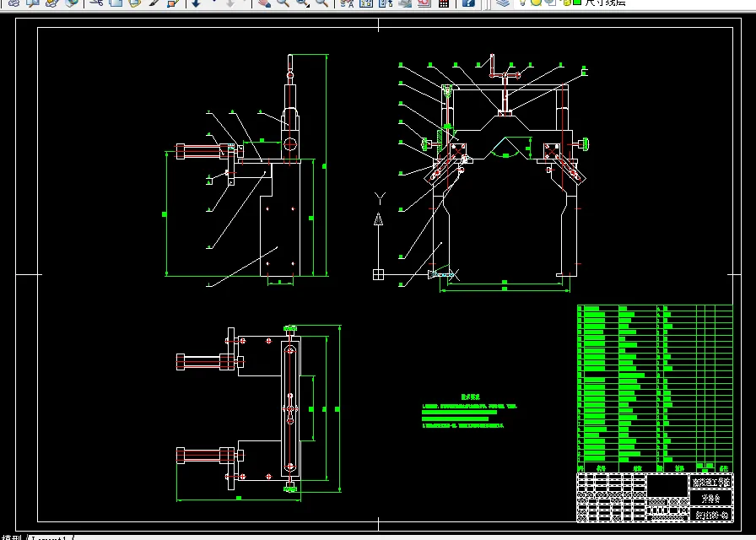The width and height of the screenshot is (756, 540).
Task: Click the Undo arrow icon
Action: tap(195, 3)
